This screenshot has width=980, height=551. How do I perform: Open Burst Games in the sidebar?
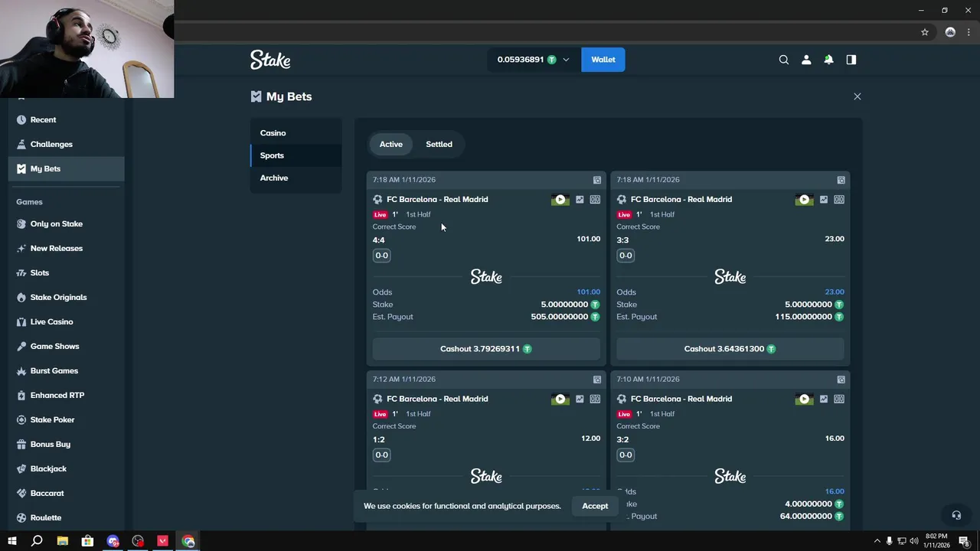point(67,371)
